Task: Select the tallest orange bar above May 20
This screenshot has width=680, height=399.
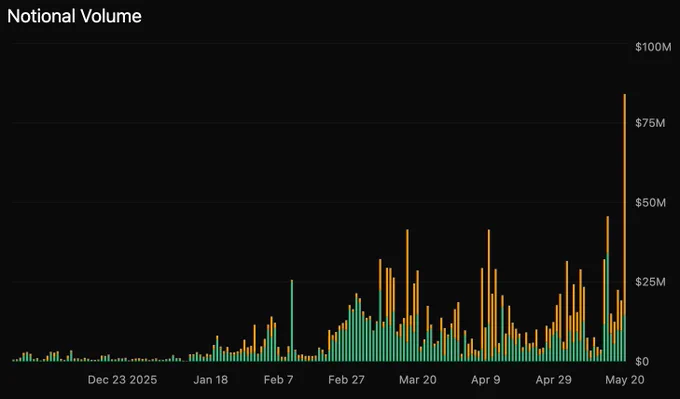Action: click(624, 205)
